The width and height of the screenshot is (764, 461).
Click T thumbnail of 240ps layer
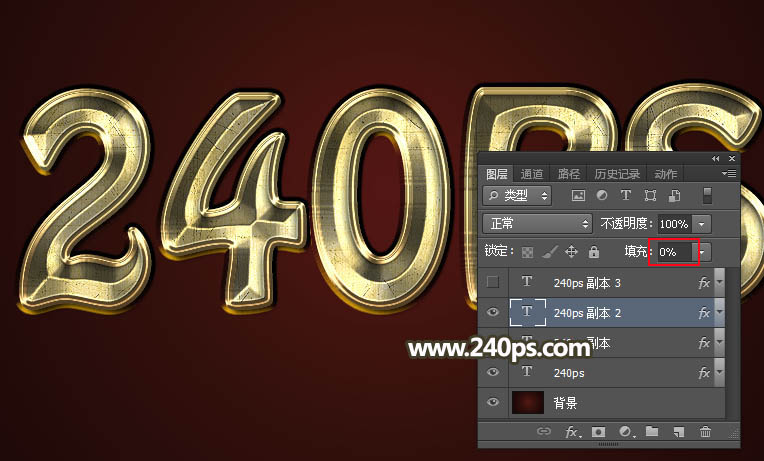coord(527,372)
